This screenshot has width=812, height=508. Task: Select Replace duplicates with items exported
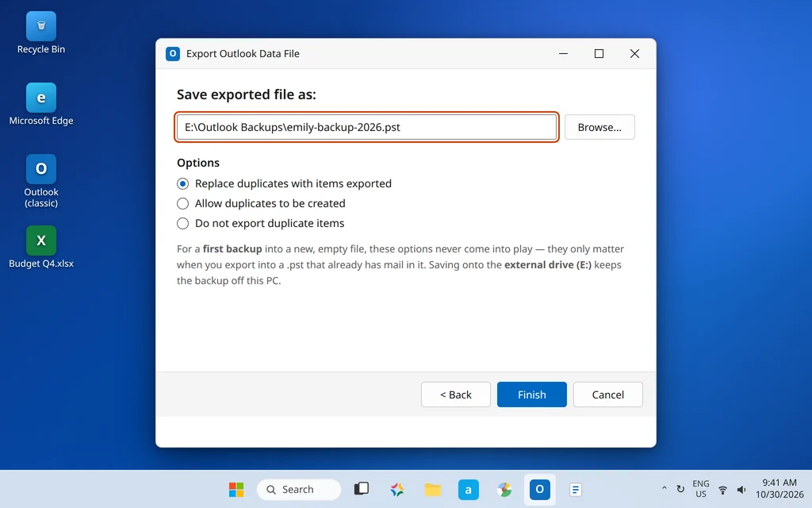point(284,183)
